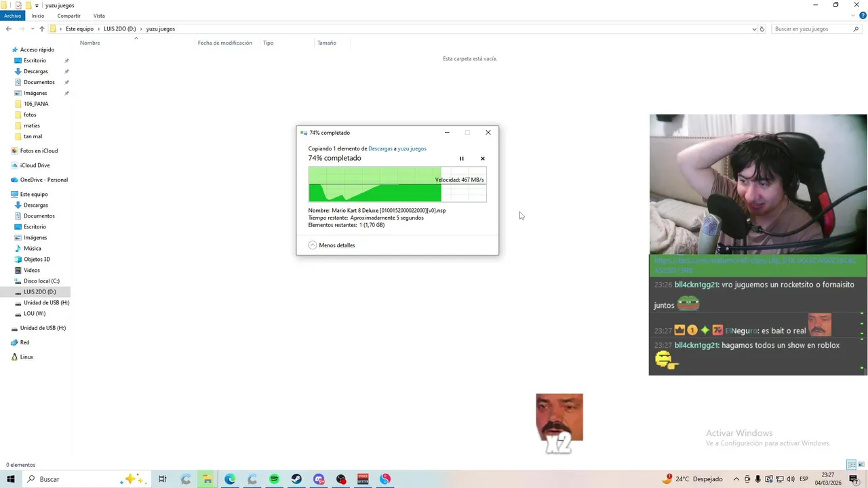Sort by Fecha de modificación column
Screen dimensions: 868x488
pyautogui.click(x=225, y=43)
